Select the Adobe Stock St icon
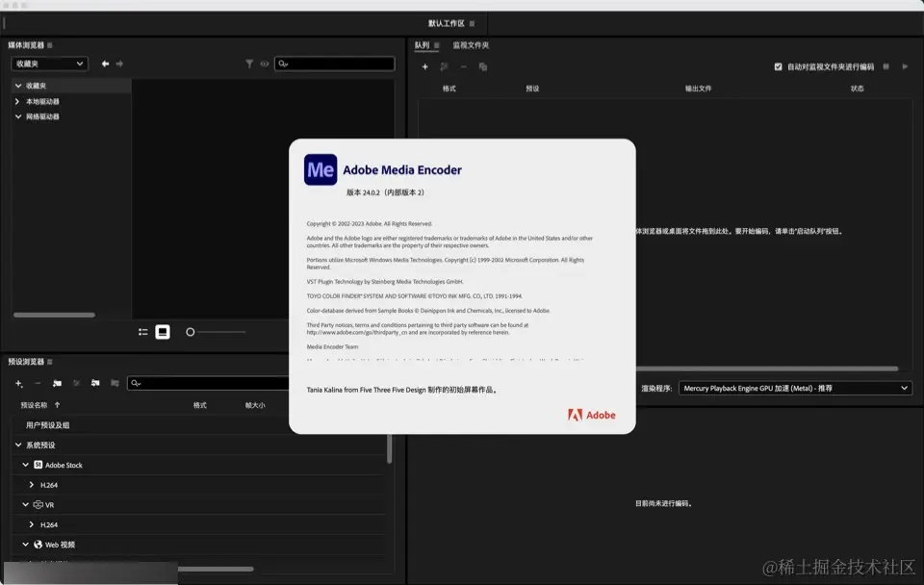The image size is (924, 585). click(x=38, y=465)
